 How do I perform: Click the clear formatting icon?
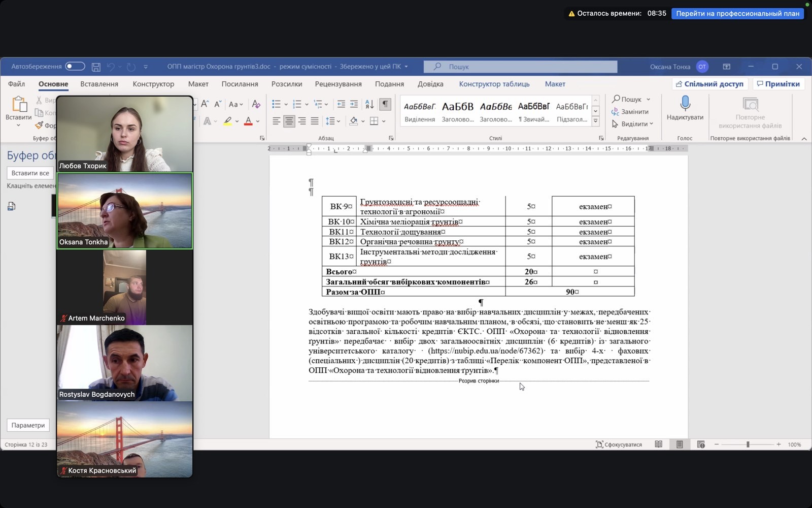click(256, 104)
